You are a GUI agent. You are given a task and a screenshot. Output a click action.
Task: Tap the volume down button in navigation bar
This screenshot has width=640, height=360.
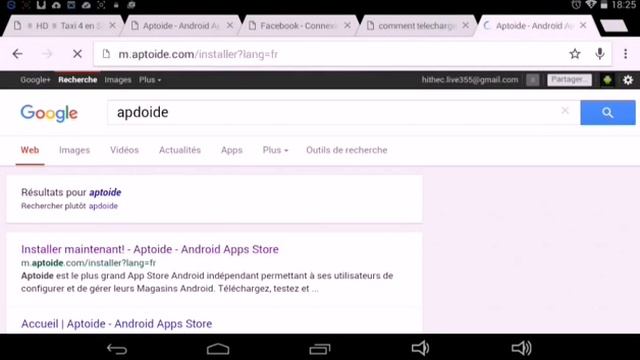point(420,348)
